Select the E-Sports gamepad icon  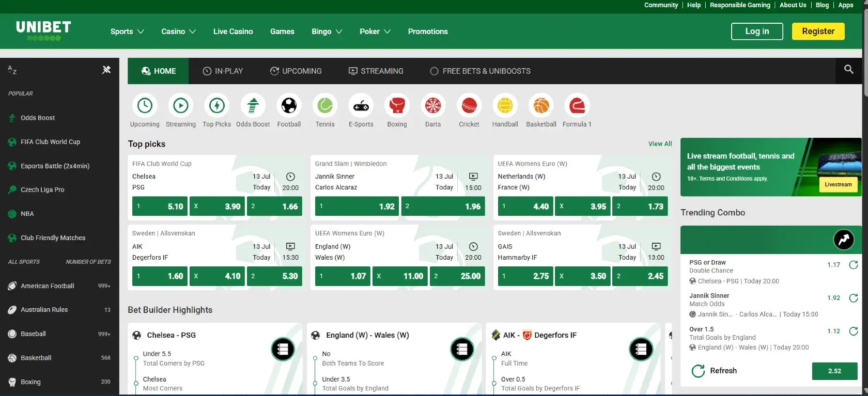(361, 105)
